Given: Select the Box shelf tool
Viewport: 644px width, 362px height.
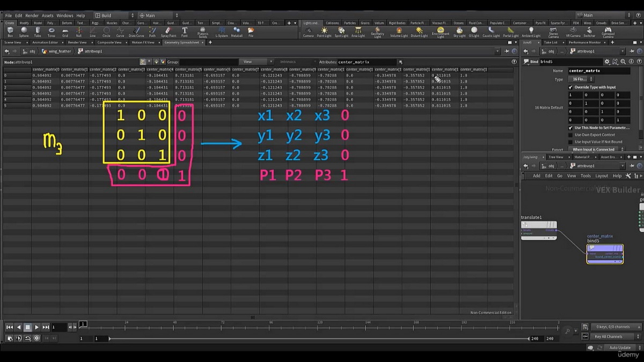Looking at the screenshot, I should click(10, 32).
